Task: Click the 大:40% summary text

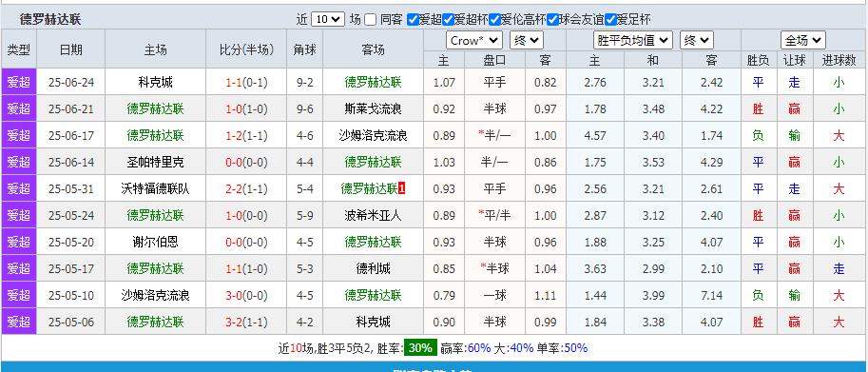Action: coord(513,348)
